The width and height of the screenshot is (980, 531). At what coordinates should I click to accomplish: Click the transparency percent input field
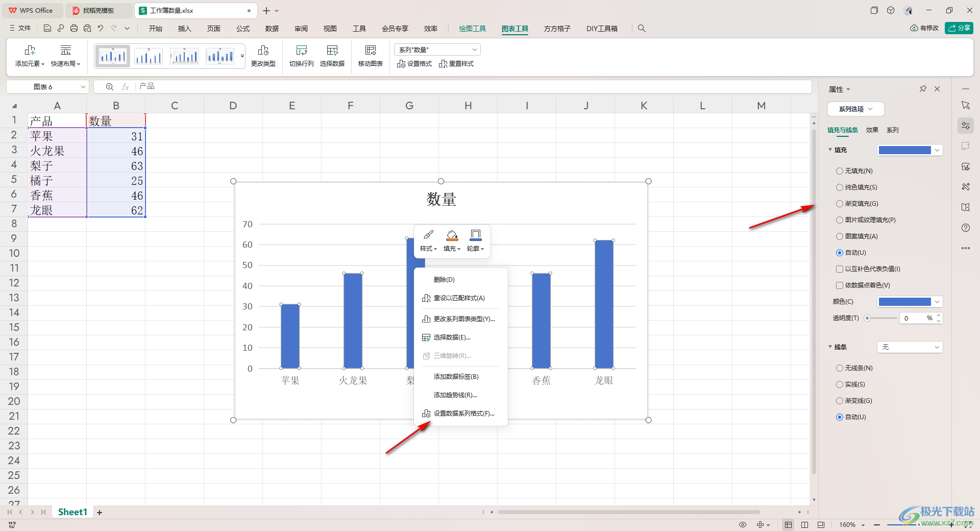coord(914,318)
